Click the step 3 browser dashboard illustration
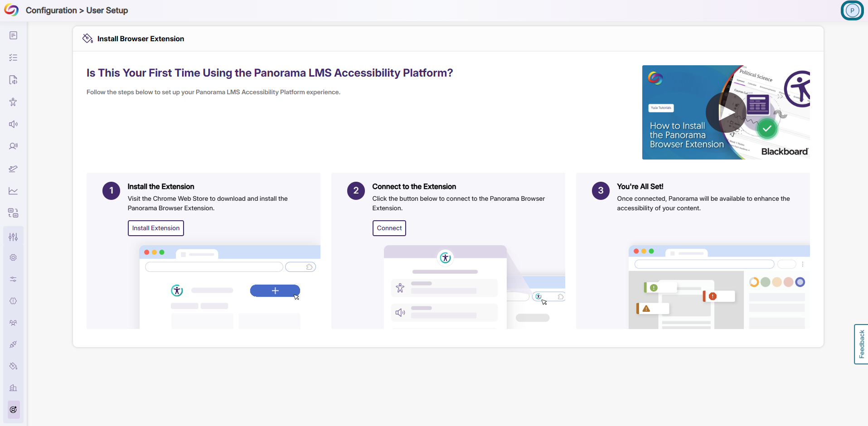 719,287
